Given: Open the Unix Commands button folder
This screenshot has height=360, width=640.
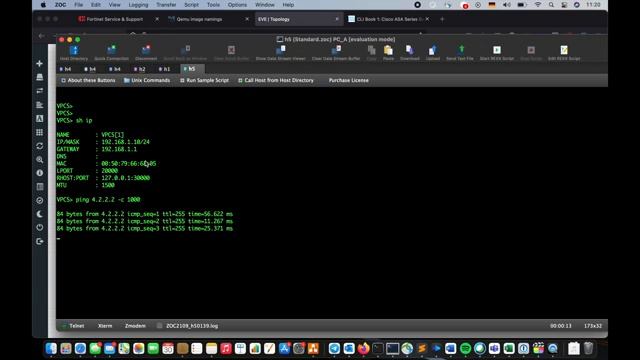Looking at the screenshot, I should click(x=147, y=80).
